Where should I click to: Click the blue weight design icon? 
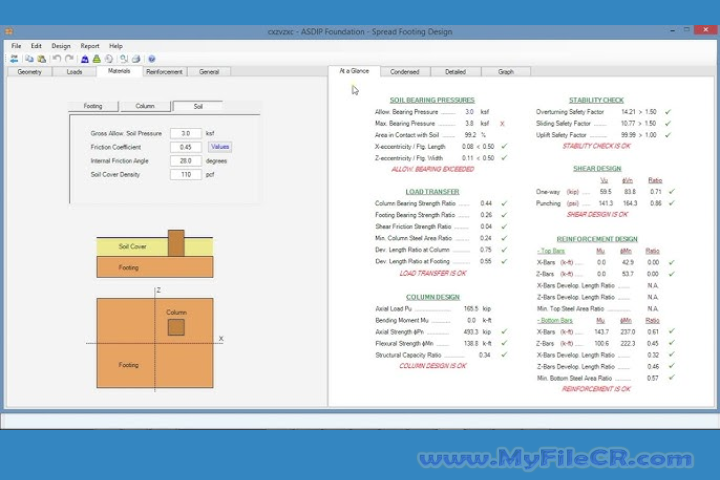(85, 59)
